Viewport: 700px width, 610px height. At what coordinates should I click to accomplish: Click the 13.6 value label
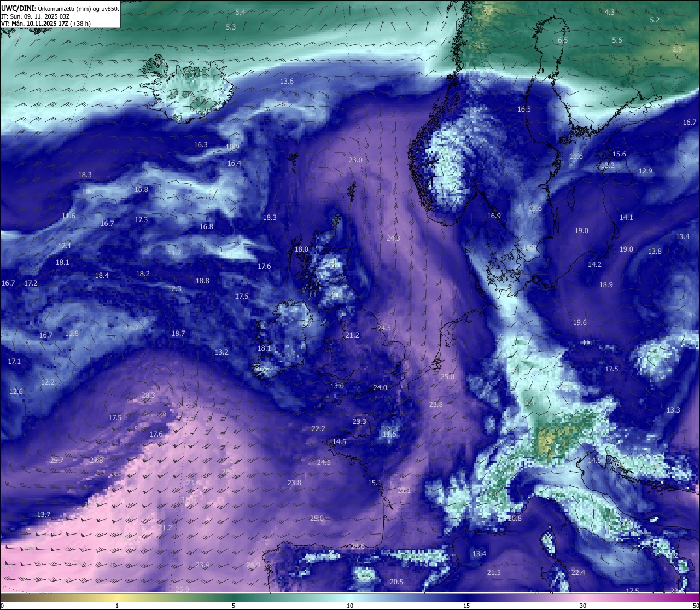(287, 81)
